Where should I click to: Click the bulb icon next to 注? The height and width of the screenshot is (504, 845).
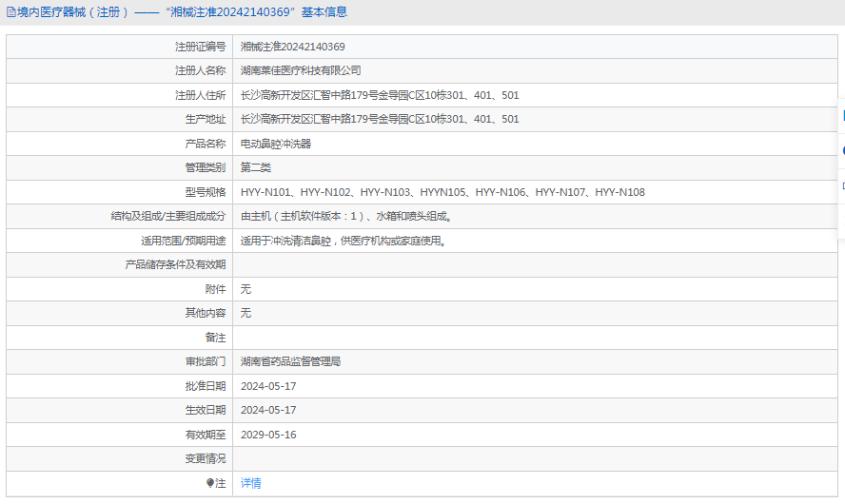tap(210, 483)
